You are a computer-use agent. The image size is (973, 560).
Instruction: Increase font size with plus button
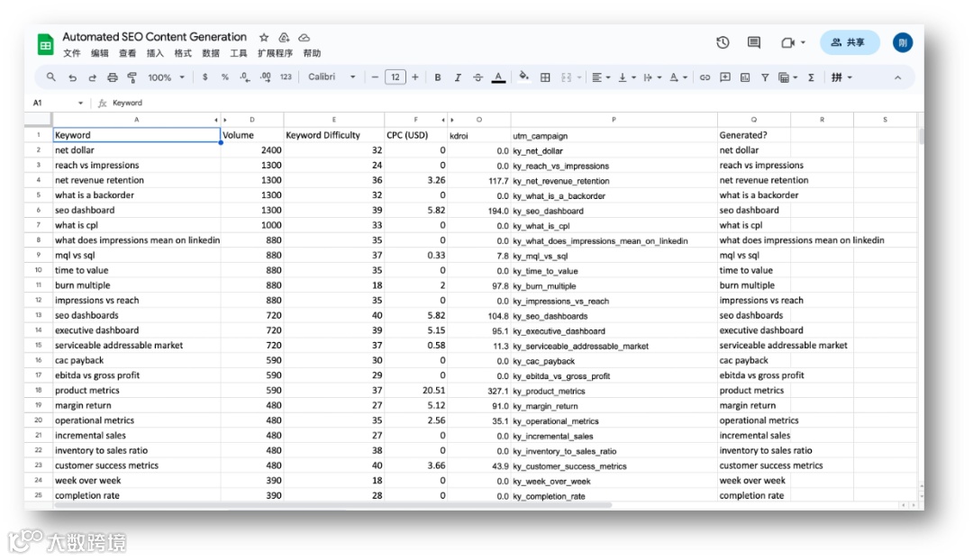pyautogui.click(x=415, y=77)
